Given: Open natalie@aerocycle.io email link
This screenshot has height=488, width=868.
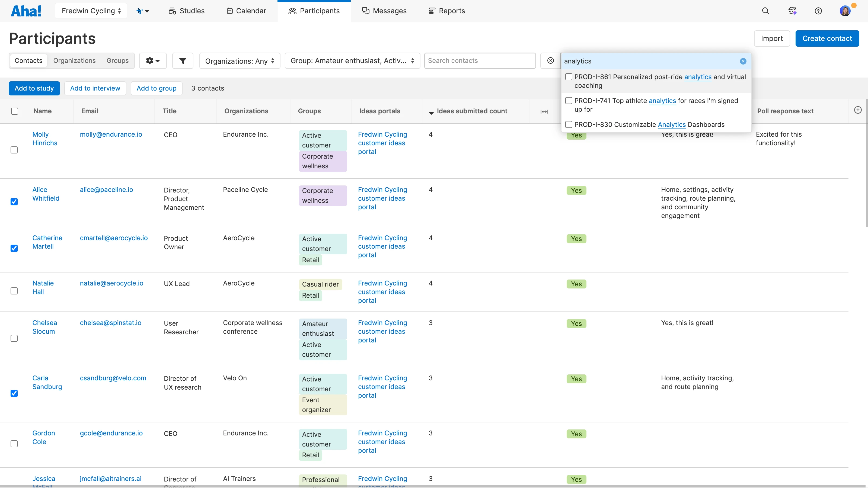Looking at the screenshot, I should (x=111, y=283).
